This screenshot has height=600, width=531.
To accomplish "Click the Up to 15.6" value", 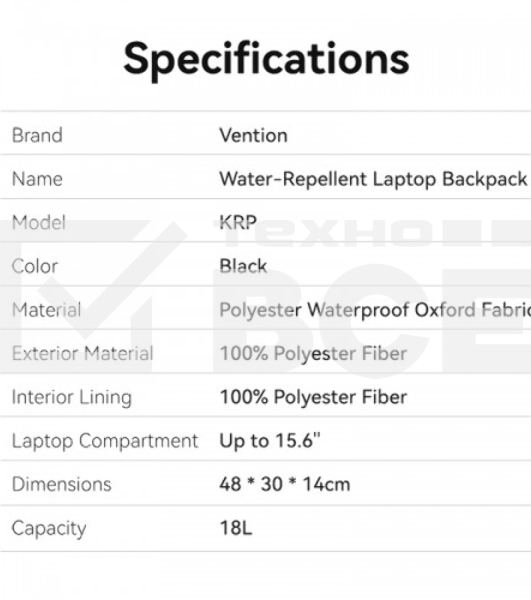I will tap(270, 441).
